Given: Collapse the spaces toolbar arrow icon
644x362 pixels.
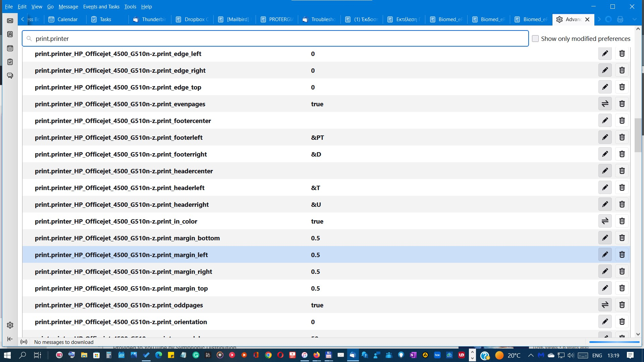Looking at the screenshot, I should pyautogui.click(x=10, y=339).
